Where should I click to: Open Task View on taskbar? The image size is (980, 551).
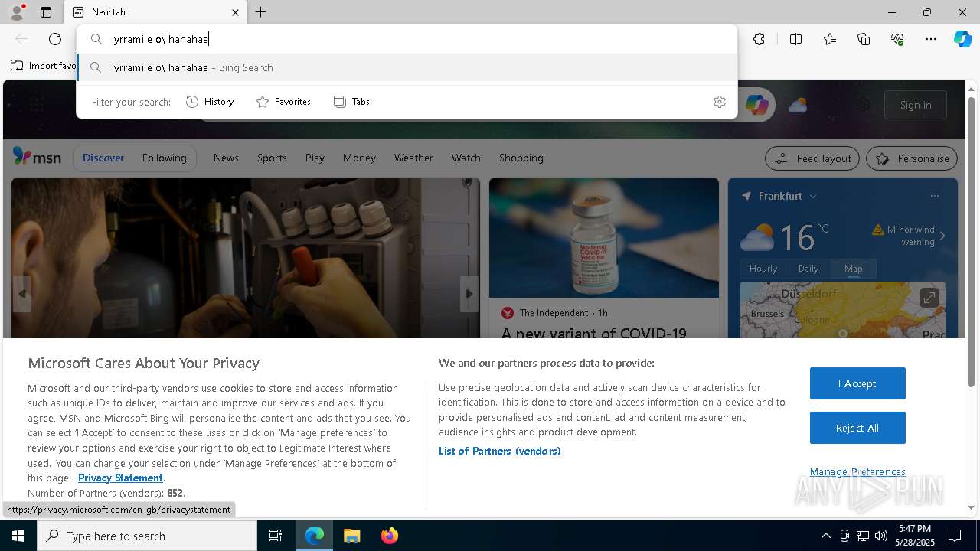(276, 536)
